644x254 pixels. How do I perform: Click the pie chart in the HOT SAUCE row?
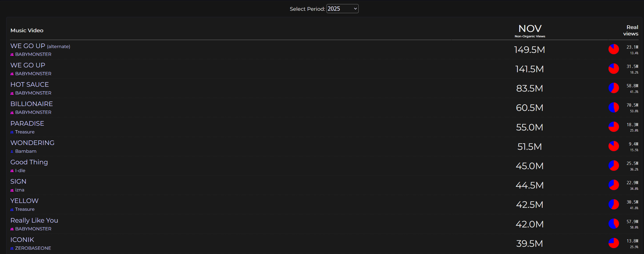pos(614,88)
